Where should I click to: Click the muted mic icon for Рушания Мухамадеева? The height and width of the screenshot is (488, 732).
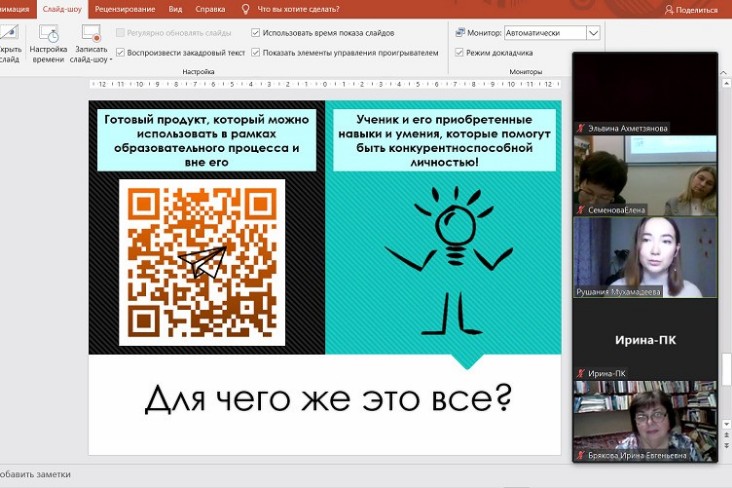click(x=580, y=292)
